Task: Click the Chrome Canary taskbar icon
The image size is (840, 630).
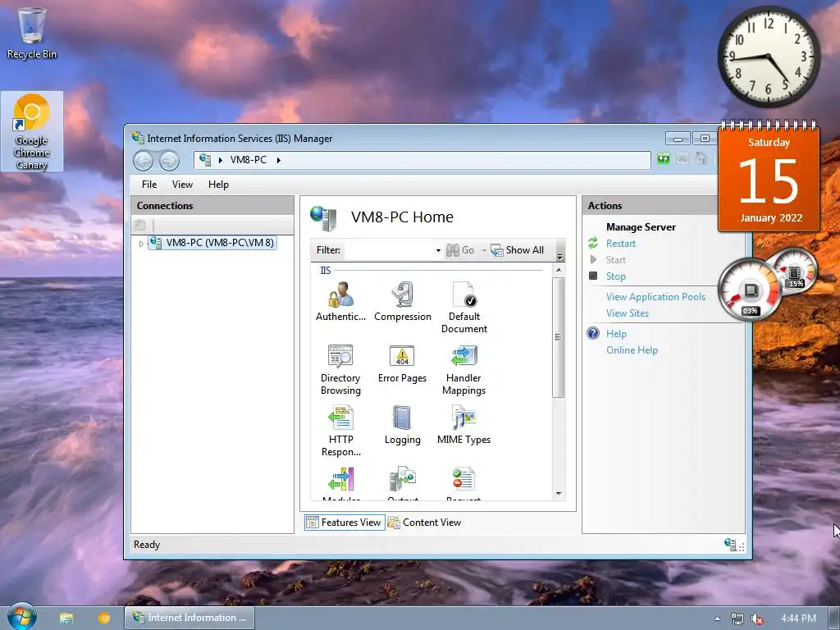Action: [x=104, y=618]
